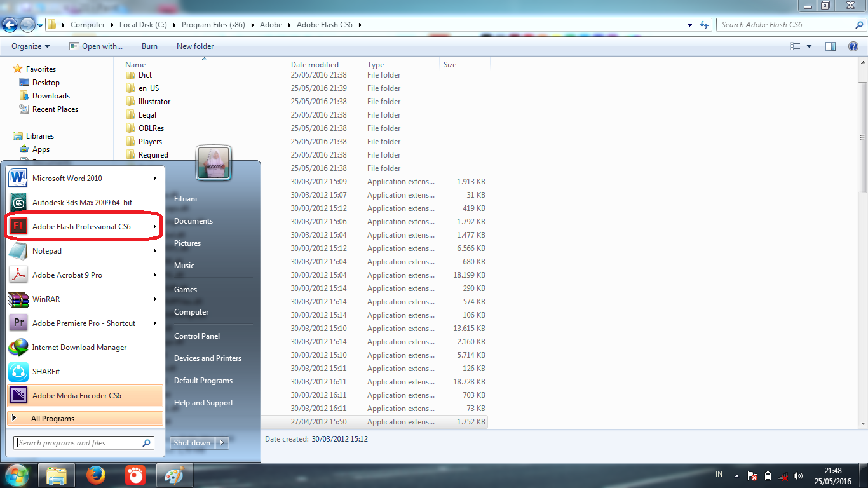Screen dimensions: 868x488
Task: Open Fitriani user folder
Action: [186, 199]
